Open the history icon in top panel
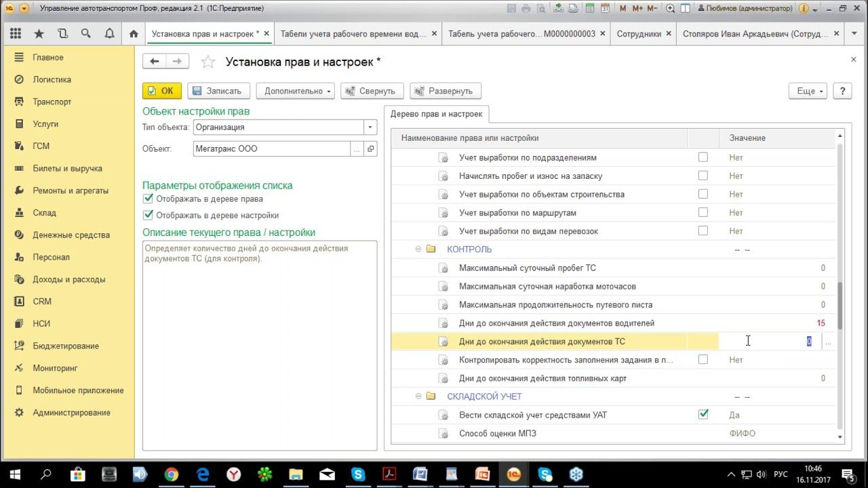Viewport: 868px width, 488px height. pyautogui.click(x=62, y=34)
